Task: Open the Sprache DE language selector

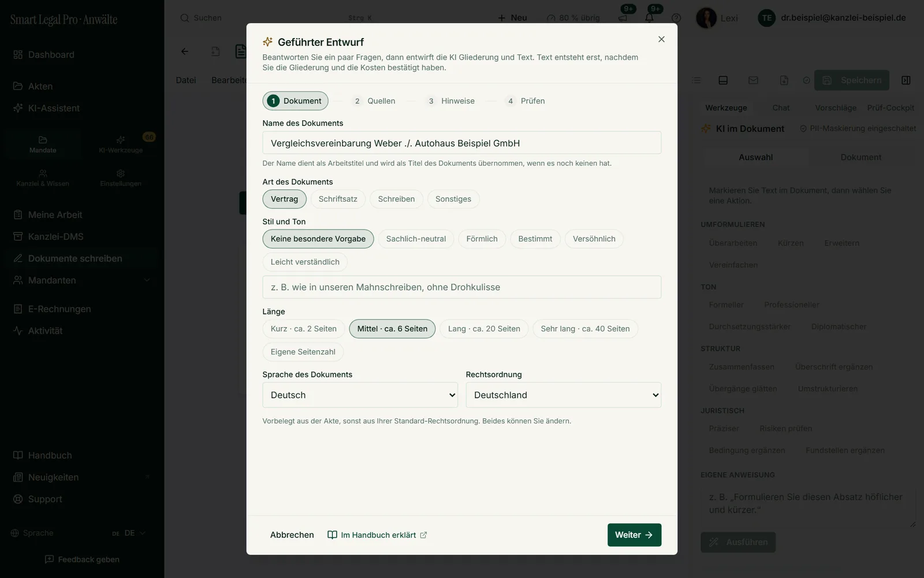Action: pyautogui.click(x=128, y=533)
